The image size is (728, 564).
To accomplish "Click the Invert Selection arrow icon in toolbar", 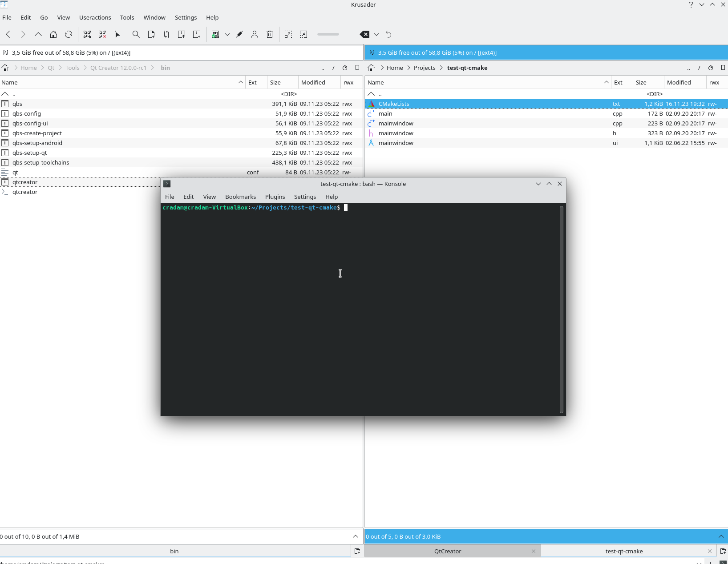I will point(117,34).
